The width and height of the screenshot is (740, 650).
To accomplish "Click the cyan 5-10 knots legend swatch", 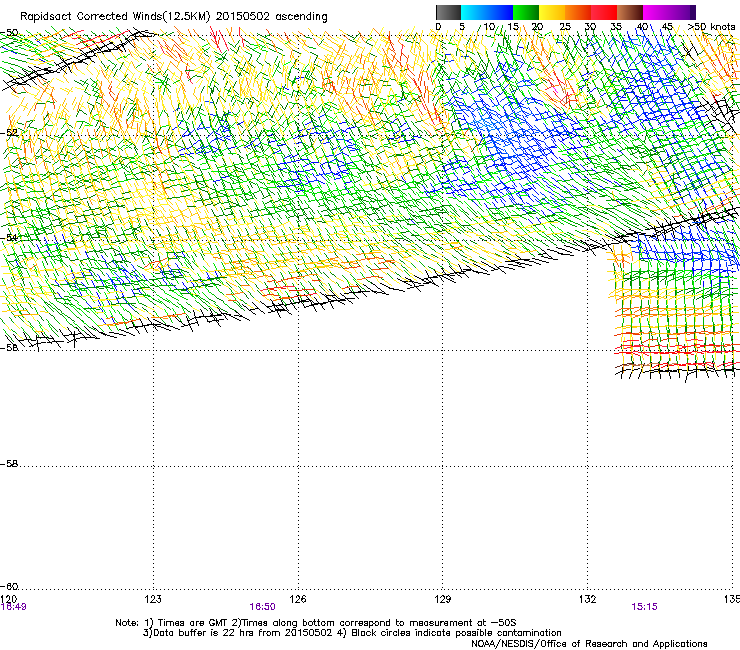I will [474, 12].
